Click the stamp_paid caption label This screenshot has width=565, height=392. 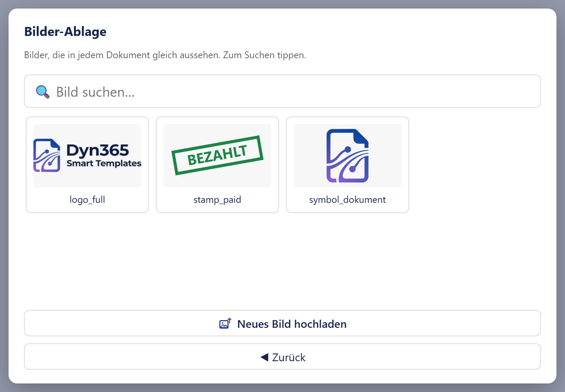click(217, 199)
